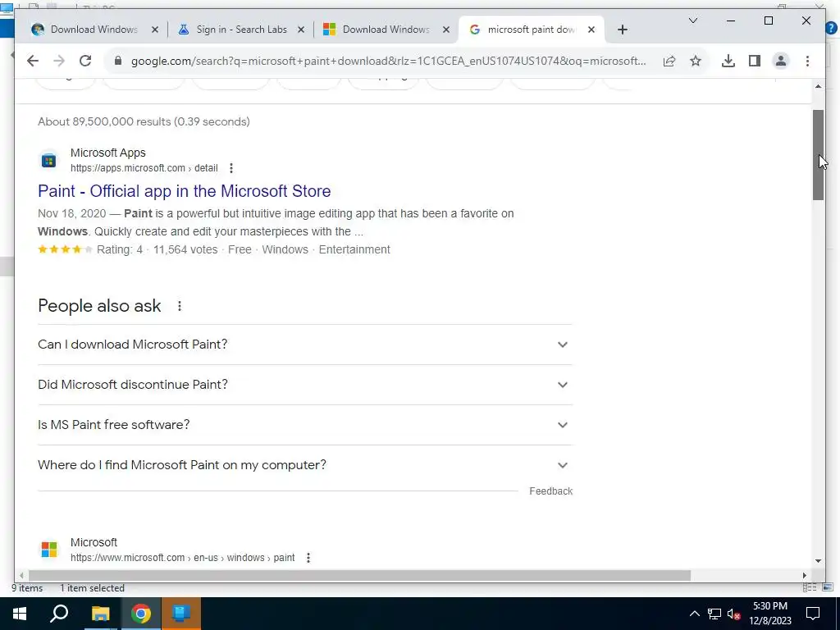840x630 pixels.
Task: Click the blue highlighted taskbar app icon
Action: click(x=181, y=614)
